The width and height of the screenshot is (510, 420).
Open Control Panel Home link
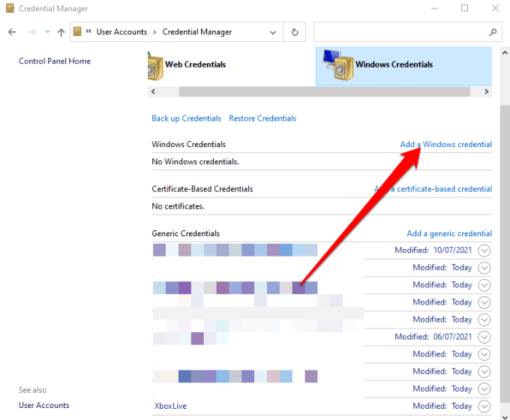click(x=55, y=61)
